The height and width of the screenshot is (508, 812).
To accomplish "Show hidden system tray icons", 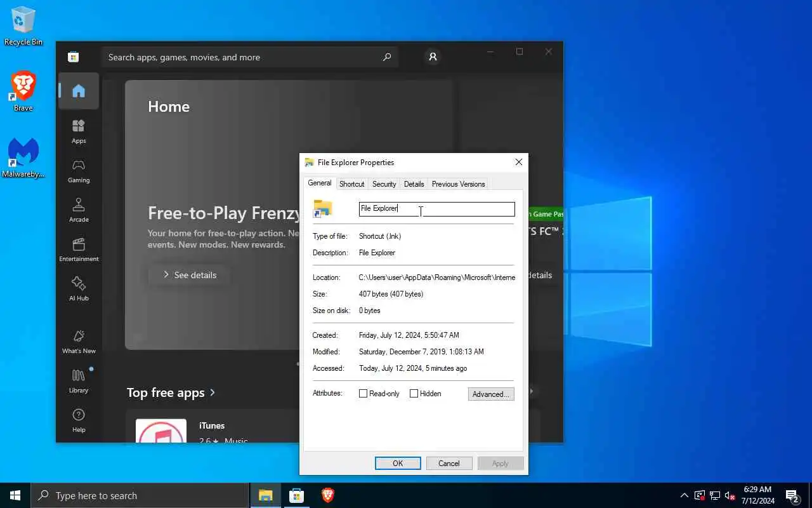I will pyautogui.click(x=684, y=495).
